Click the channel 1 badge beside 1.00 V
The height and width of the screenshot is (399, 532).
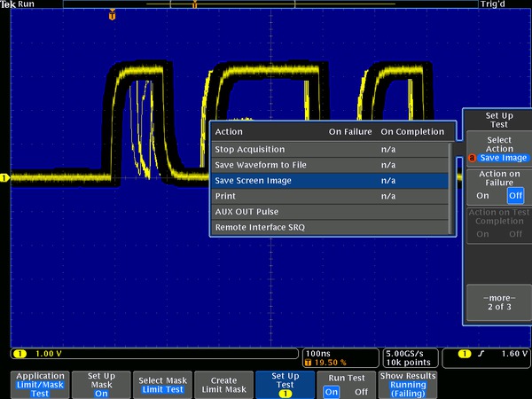(18, 354)
